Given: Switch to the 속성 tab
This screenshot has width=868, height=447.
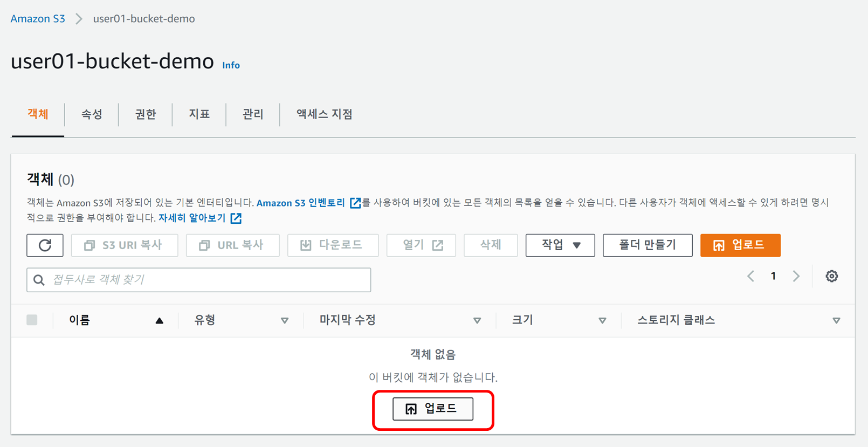Looking at the screenshot, I should click(92, 114).
